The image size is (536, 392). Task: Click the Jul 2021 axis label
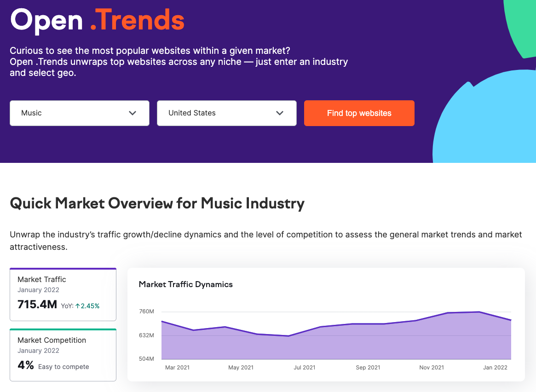pos(305,368)
